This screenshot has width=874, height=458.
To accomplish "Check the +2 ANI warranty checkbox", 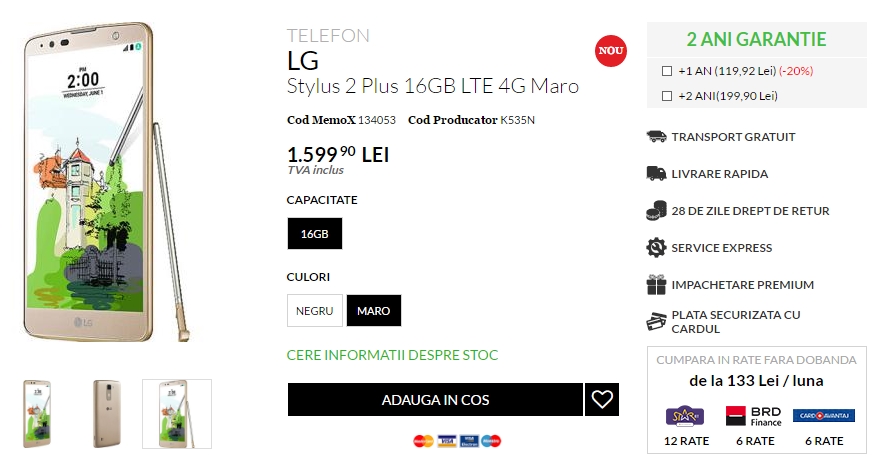I will [x=667, y=96].
